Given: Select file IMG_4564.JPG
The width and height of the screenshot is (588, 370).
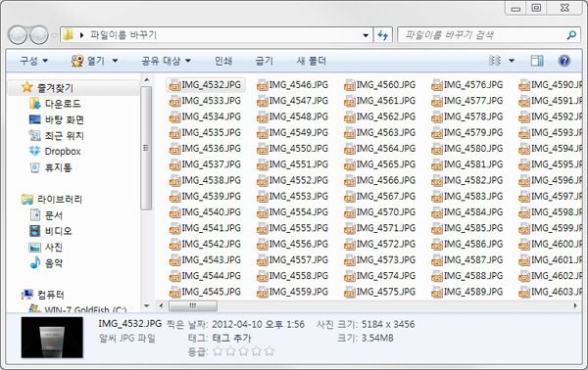Looking at the screenshot, I should pyautogui.click(x=380, y=149).
